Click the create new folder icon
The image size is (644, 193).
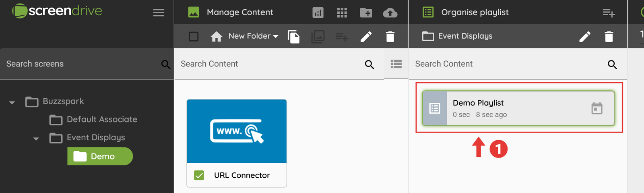point(366,12)
